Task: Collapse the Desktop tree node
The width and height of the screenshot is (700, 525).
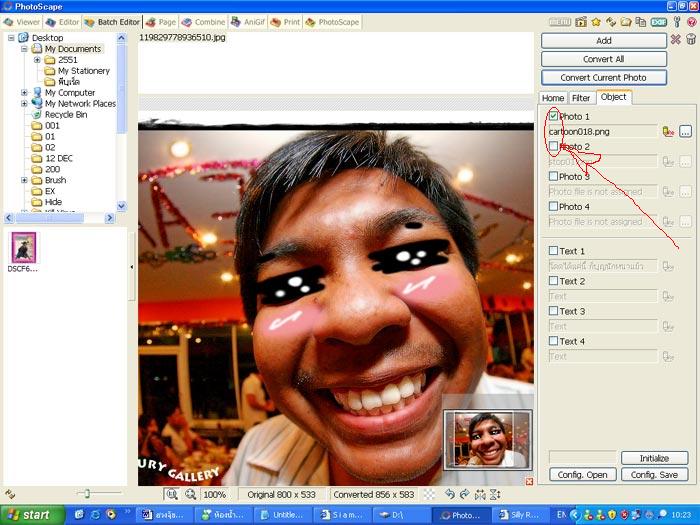Action: [11, 38]
